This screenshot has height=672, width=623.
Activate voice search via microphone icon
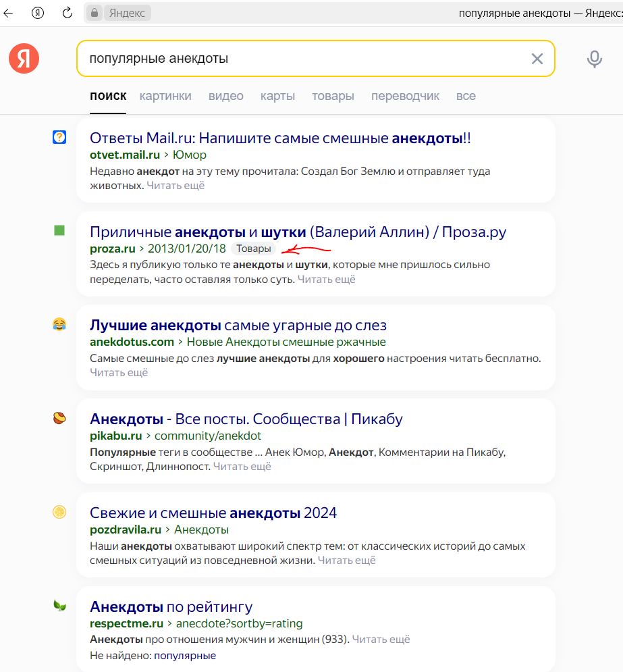594,59
